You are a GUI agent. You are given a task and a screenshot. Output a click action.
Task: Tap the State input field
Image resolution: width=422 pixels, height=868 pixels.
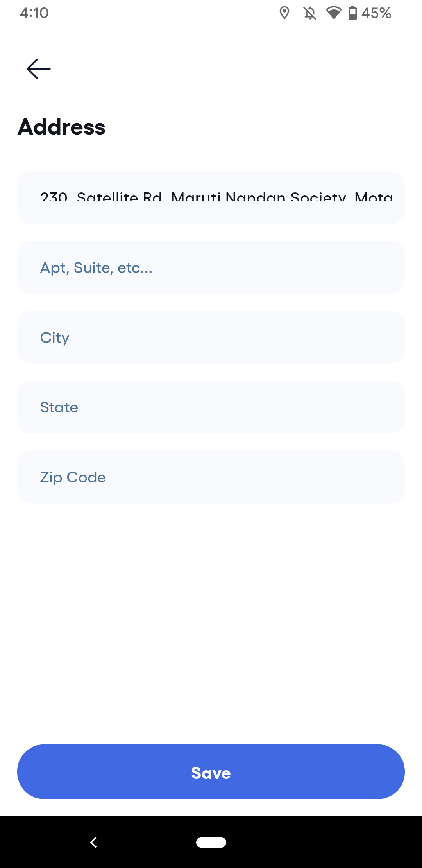coord(211,407)
